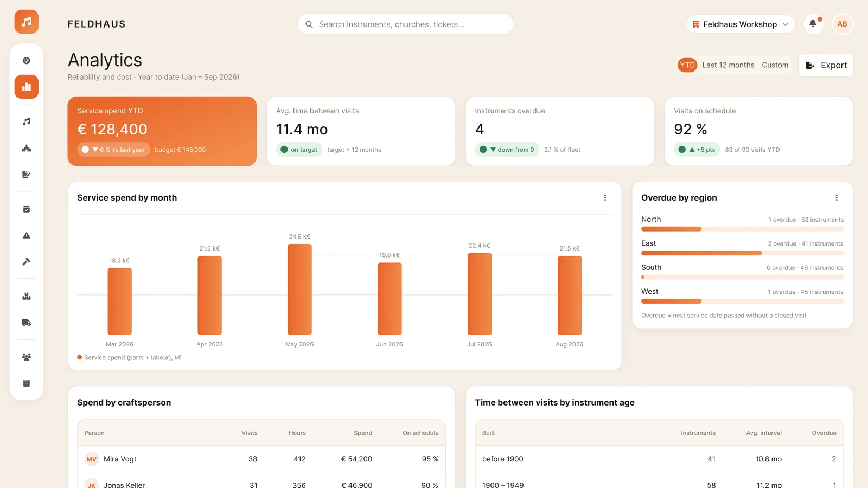Screen dimensions: 868x488
Task: Click the '10.8 mo' interval value
Action: coord(768,459)
